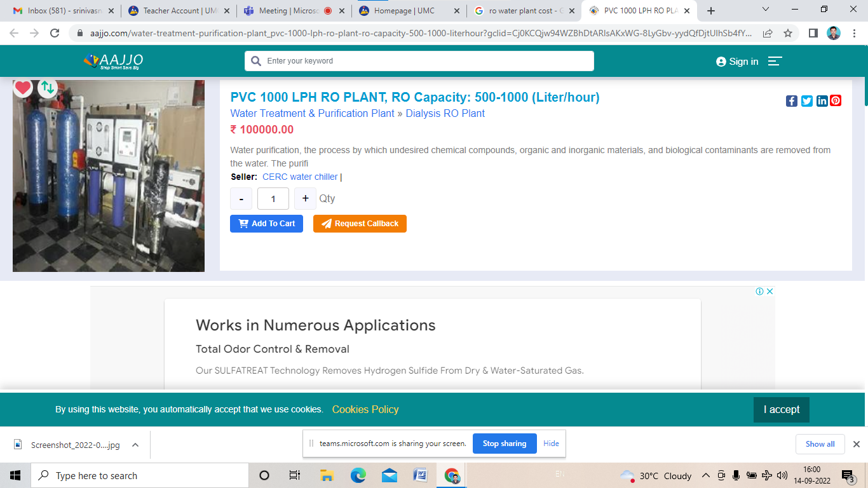Click the AAJJO logo
This screenshot has height=488, width=868.
pos(113,61)
